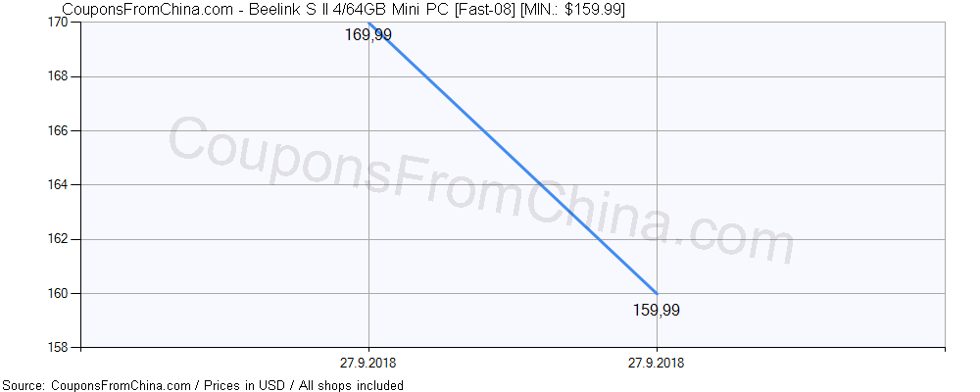This screenshot has width=980, height=392.
Task: Click the 'Prices in USD' footer text
Action: click(242, 385)
